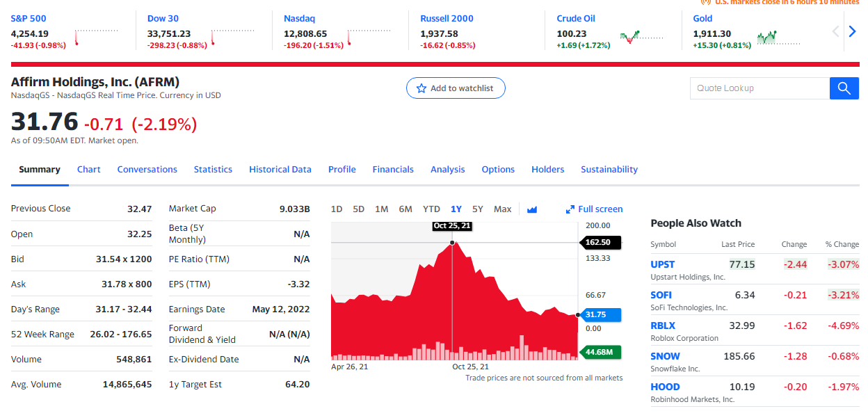Click the Oct 25, 21 chart data point
Viewport: 868px width, 418px height.
pyautogui.click(x=453, y=242)
